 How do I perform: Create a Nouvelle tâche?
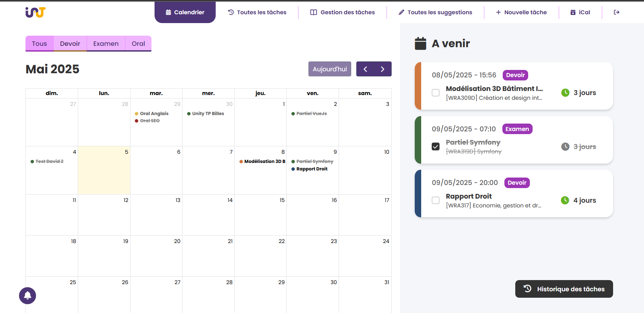click(x=521, y=12)
